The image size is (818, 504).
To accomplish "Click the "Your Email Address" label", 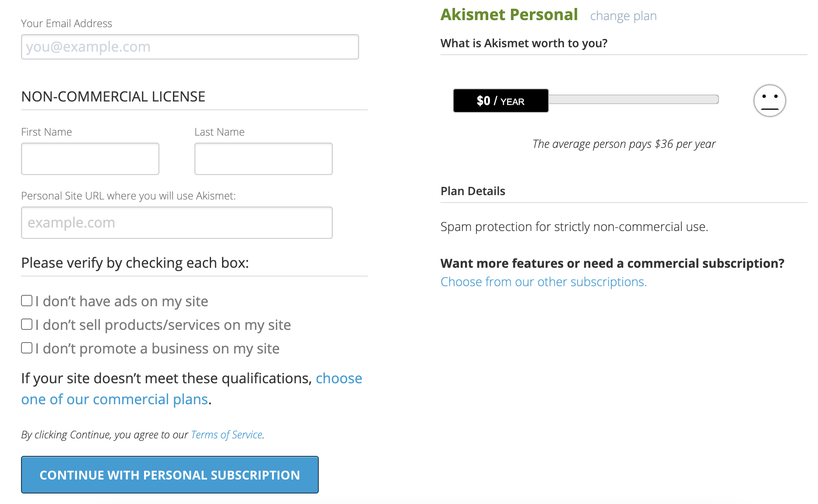I will 67,24.
